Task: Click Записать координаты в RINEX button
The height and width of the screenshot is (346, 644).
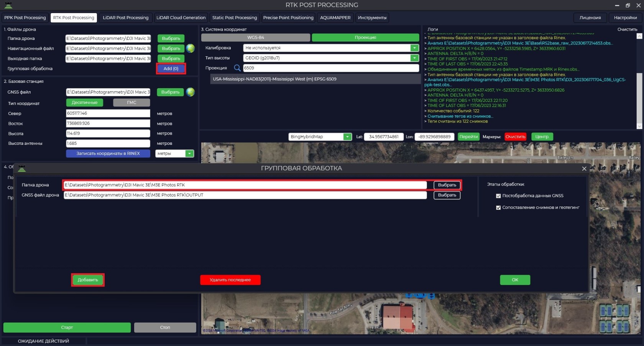Action: 108,153
